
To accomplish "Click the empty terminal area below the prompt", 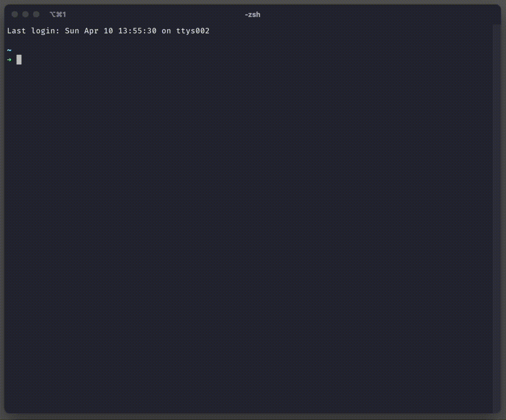I will coord(249,233).
